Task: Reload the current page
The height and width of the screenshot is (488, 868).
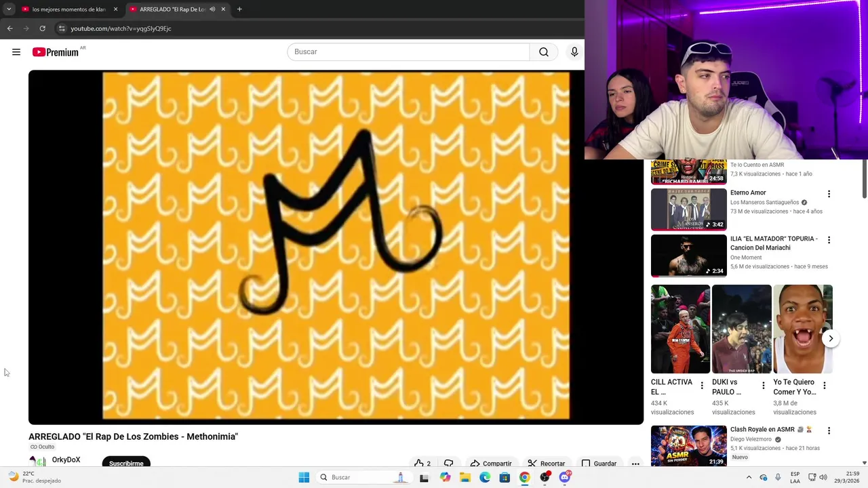Action: [x=42, y=28]
